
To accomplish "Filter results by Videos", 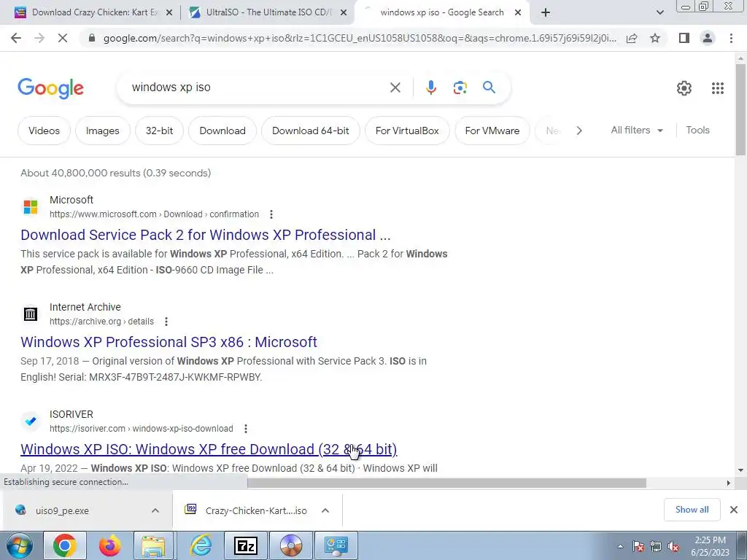I will 44,131.
